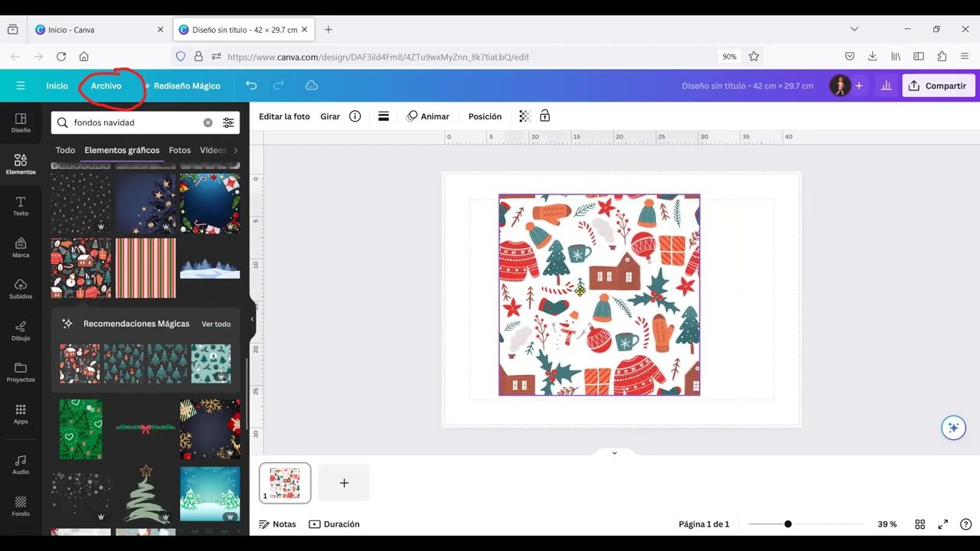Click the Redo arrow

click(x=279, y=86)
